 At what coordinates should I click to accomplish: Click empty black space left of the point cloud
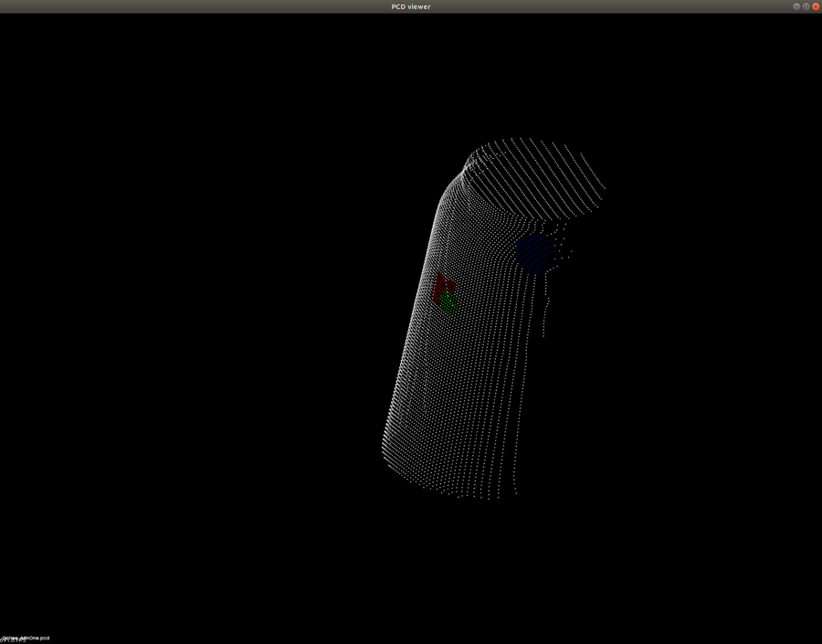coord(183,320)
